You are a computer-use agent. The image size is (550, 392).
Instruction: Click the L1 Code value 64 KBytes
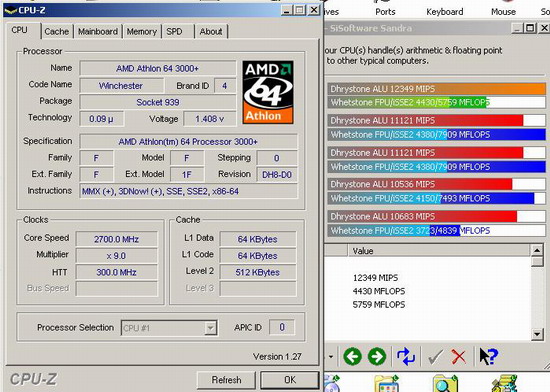(258, 256)
